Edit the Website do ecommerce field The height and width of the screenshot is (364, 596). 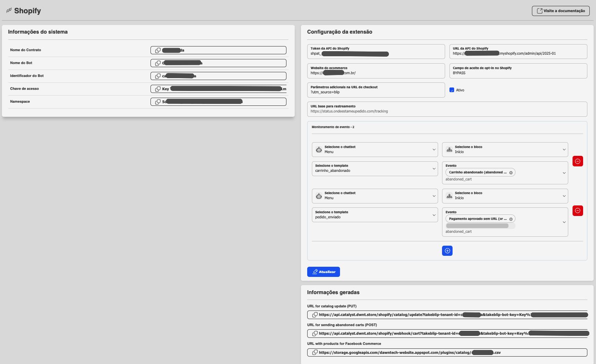tap(376, 71)
